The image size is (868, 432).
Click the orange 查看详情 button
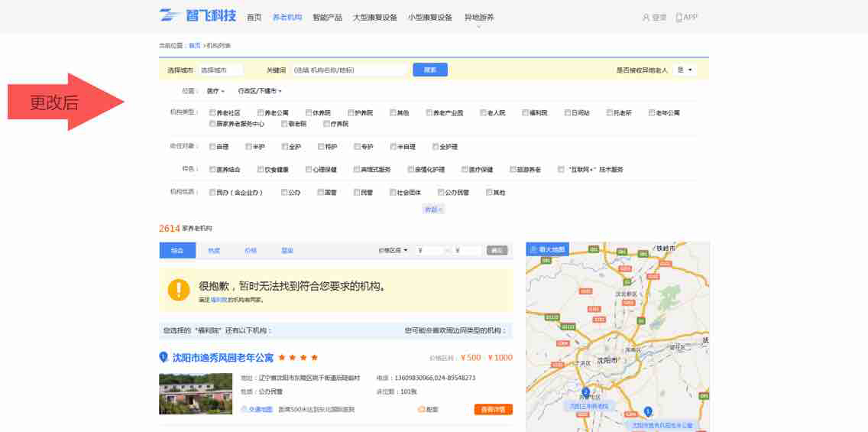pos(493,410)
